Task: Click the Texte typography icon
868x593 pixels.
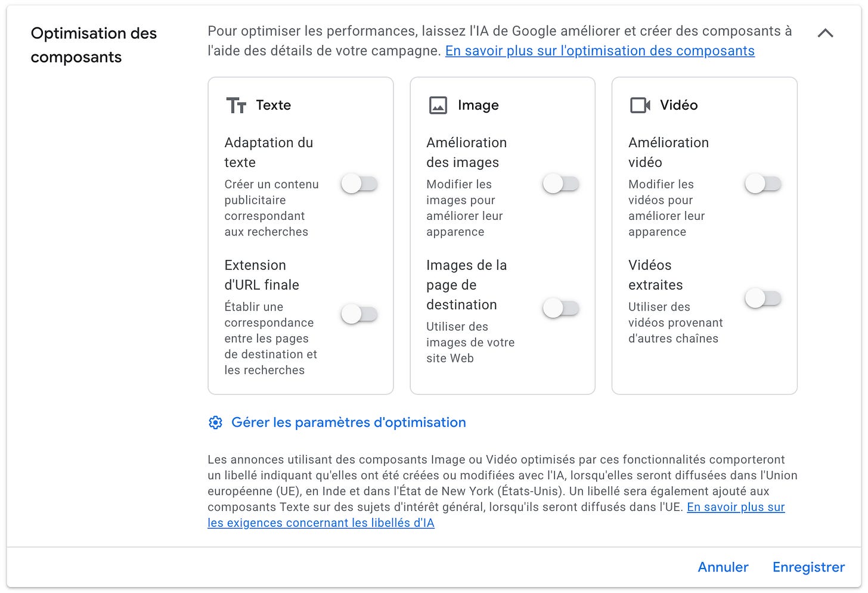Action: pyautogui.click(x=236, y=105)
